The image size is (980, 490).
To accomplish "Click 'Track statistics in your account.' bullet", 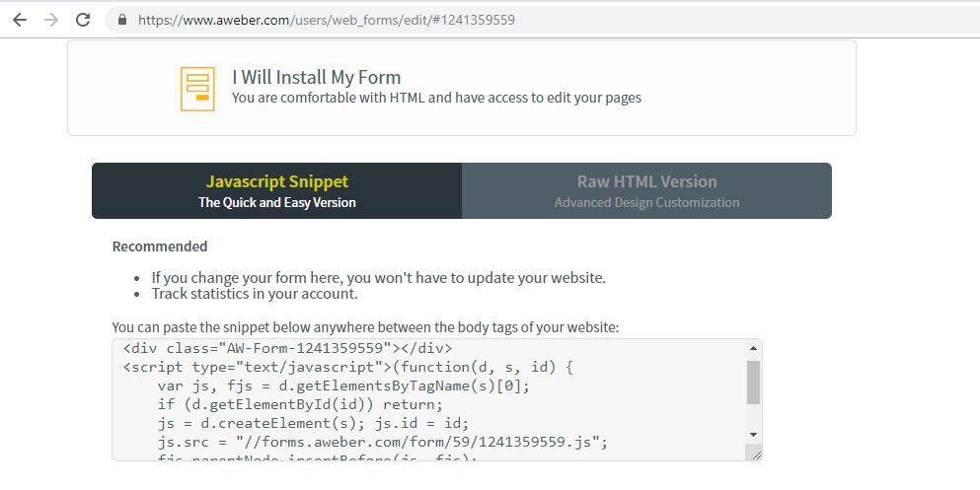I will tap(255, 294).
